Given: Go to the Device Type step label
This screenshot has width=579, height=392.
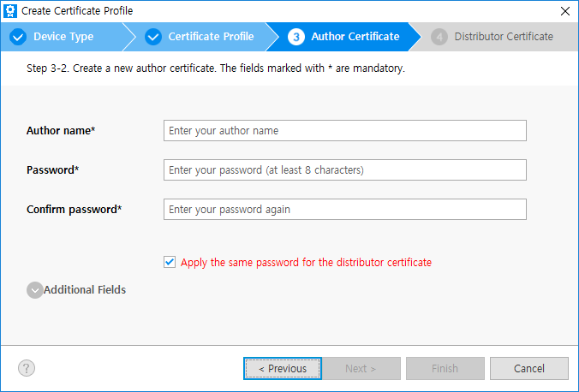Looking at the screenshot, I should tap(63, 37).
